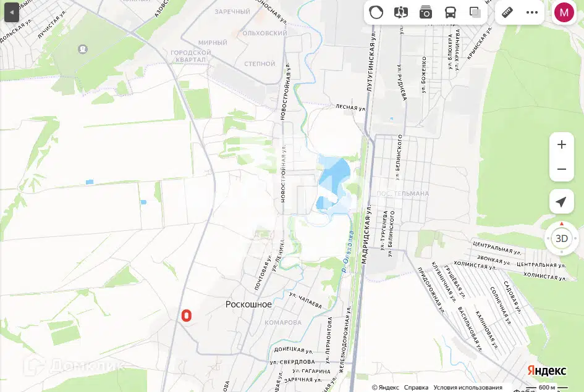Toggle the traffic layer circle icon
The height and width of the screenshot is (392, 584).
376,12
